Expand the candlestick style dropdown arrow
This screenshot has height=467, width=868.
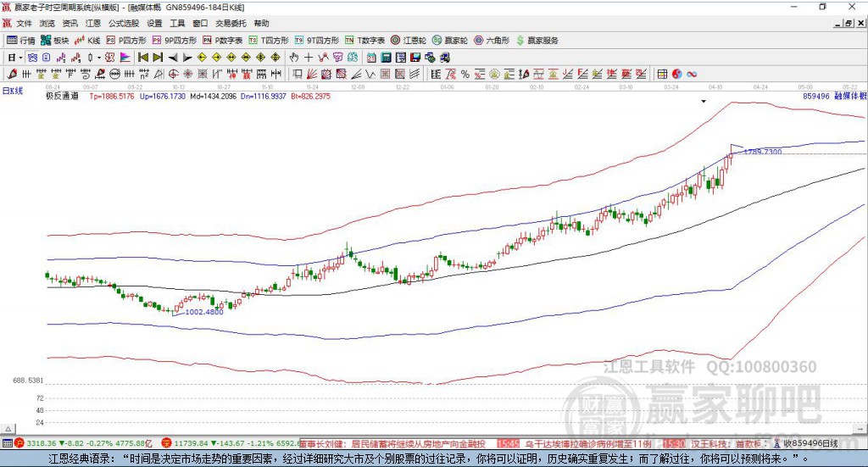tap(99, 58)
